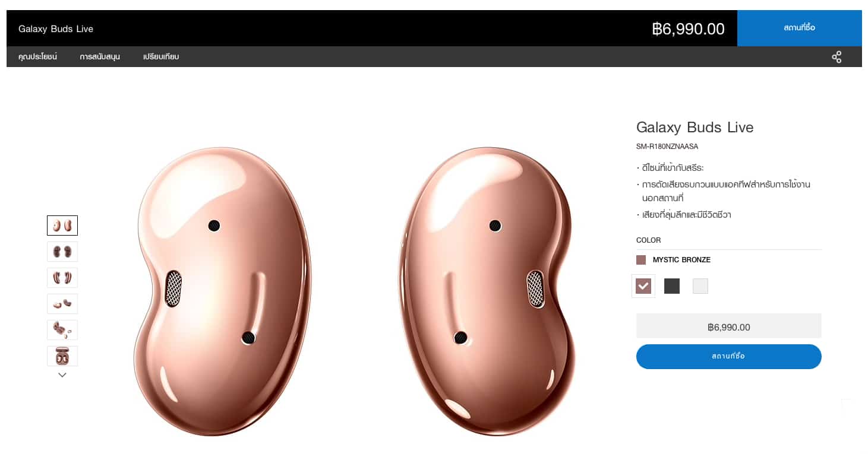Open the การสนับสนุน tab

pos(100,57)
